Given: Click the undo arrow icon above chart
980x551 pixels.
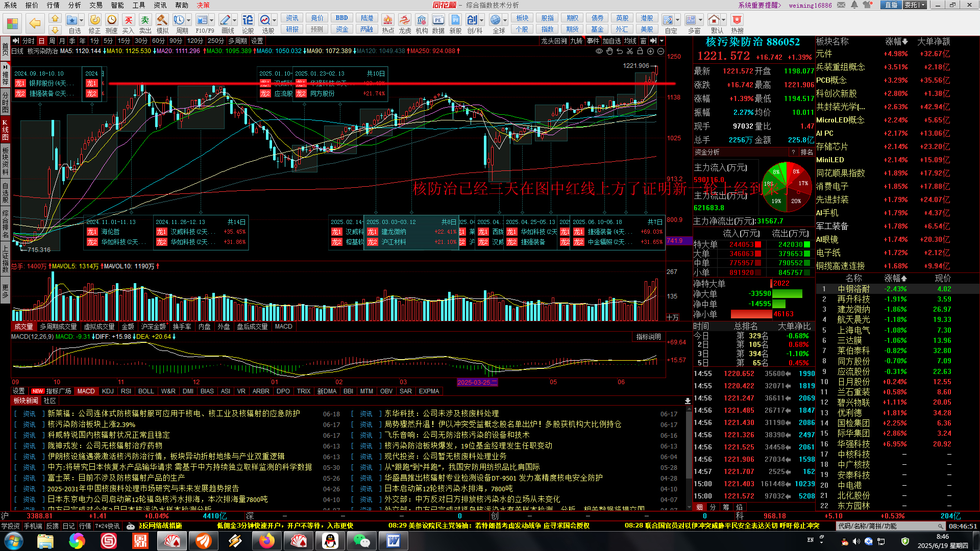Looking at the screenshot, I should coord(620,51).
